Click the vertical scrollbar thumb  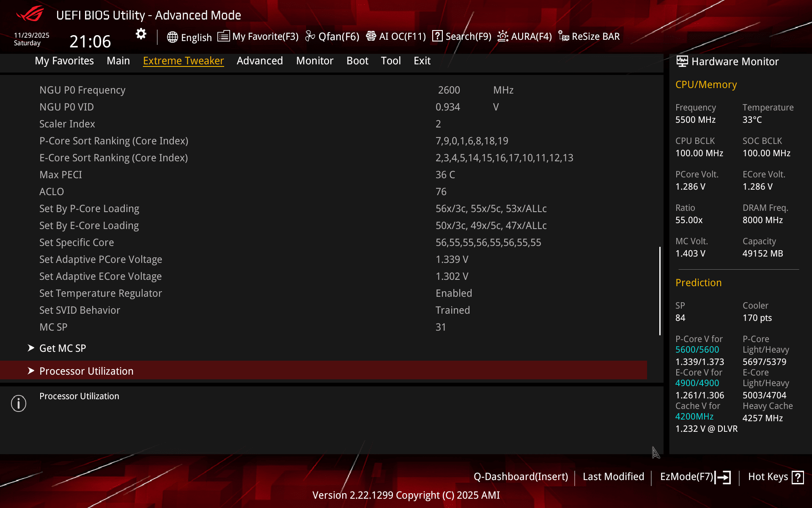coord(660,291)
